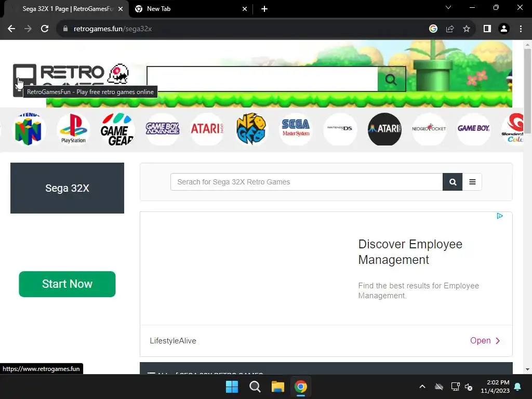Click the share page icon in the address bar

[450, 29]
